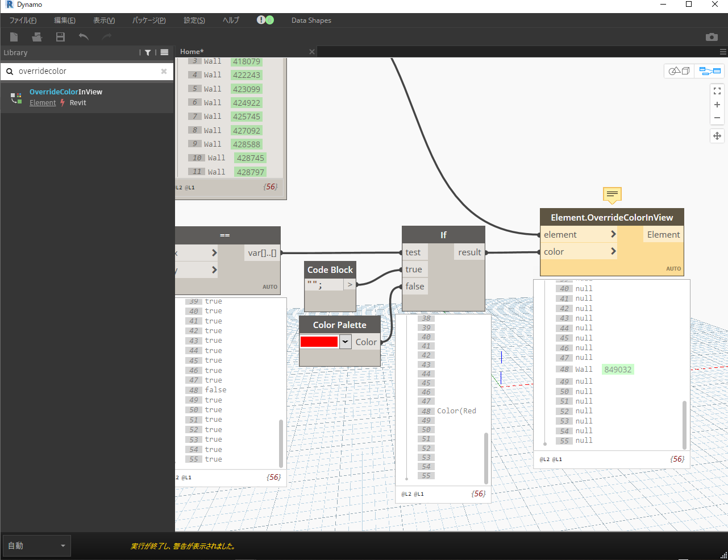Close the Home* workspace tab

click(x=311, y=52)
